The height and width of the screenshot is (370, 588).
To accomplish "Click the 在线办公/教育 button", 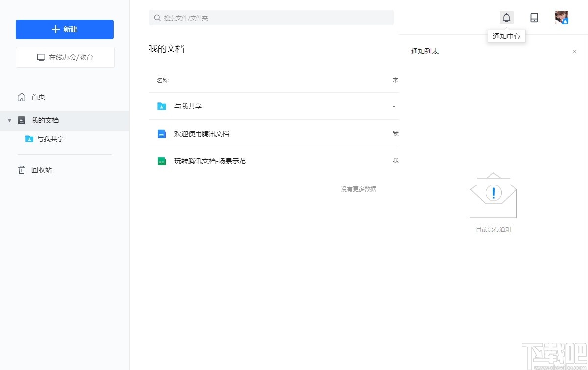I will (x=65, y=57).
